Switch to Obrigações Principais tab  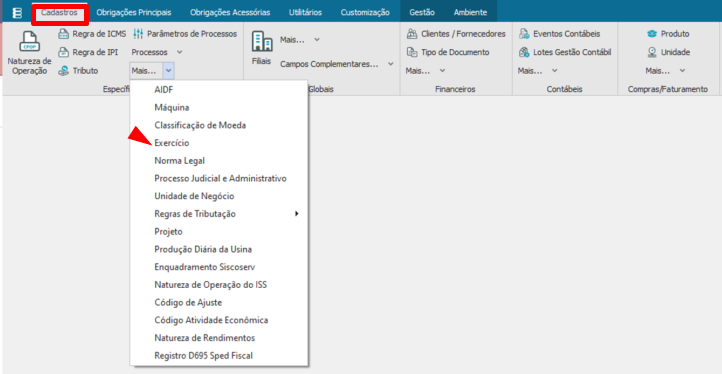coord(134,13)
